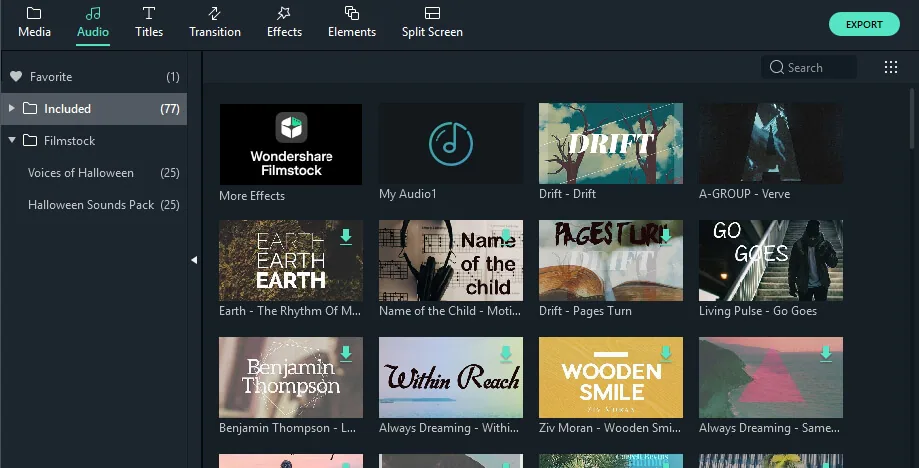Click the Search input field

[809, 67]
